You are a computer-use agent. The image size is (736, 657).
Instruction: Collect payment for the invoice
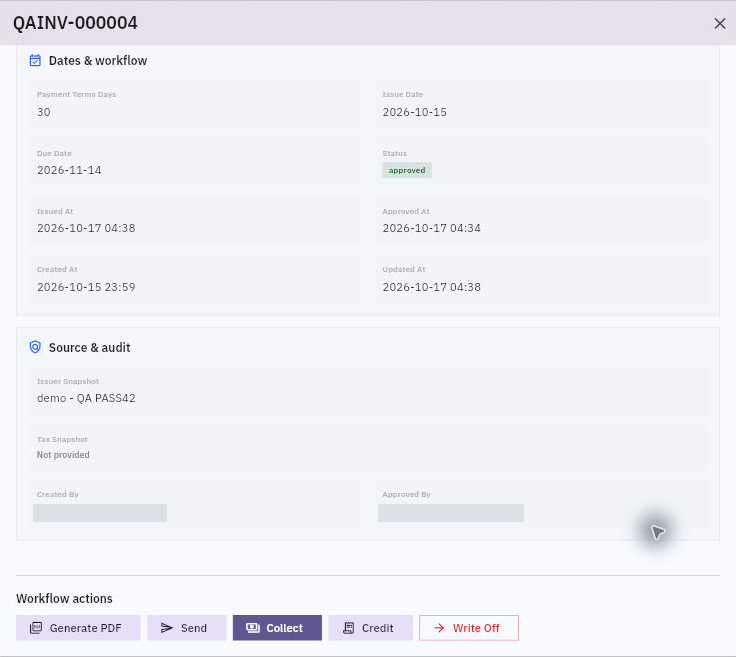point(277,628)
